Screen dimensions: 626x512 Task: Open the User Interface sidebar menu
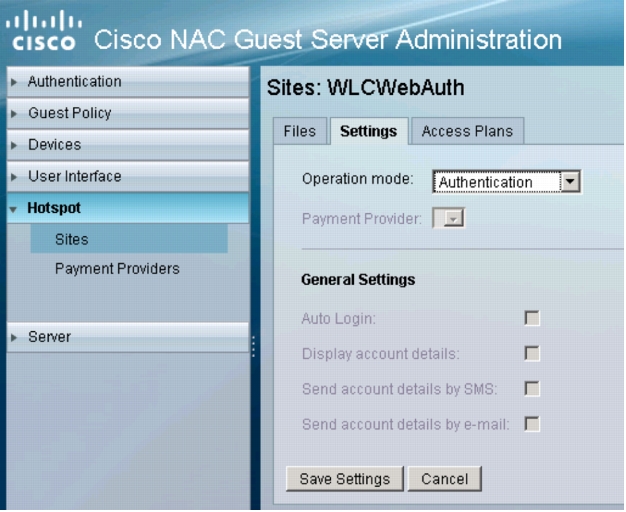[x=128, y=177]
